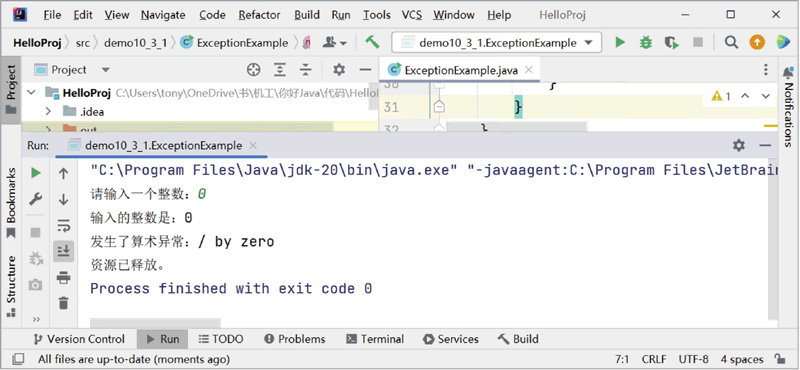800x370 pixels.
Task: Print console output with printer icon
Action: [x=63, y=278]
